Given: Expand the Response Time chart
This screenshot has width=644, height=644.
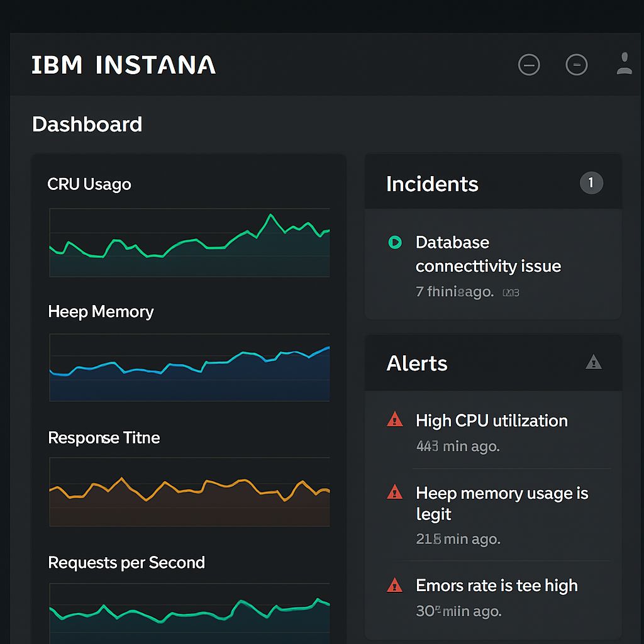Looking at the screenshot, I should (x=189, y=492).
